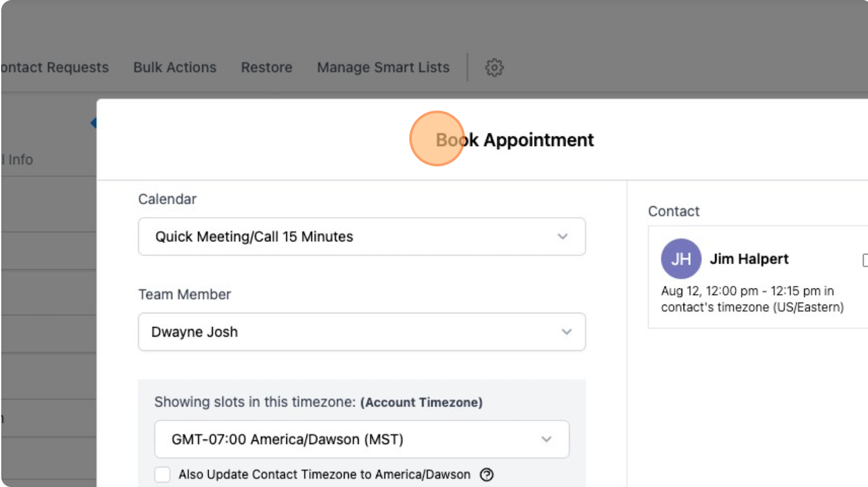Click the chevron arrow in Team Member field

click(x=566, y=332)
